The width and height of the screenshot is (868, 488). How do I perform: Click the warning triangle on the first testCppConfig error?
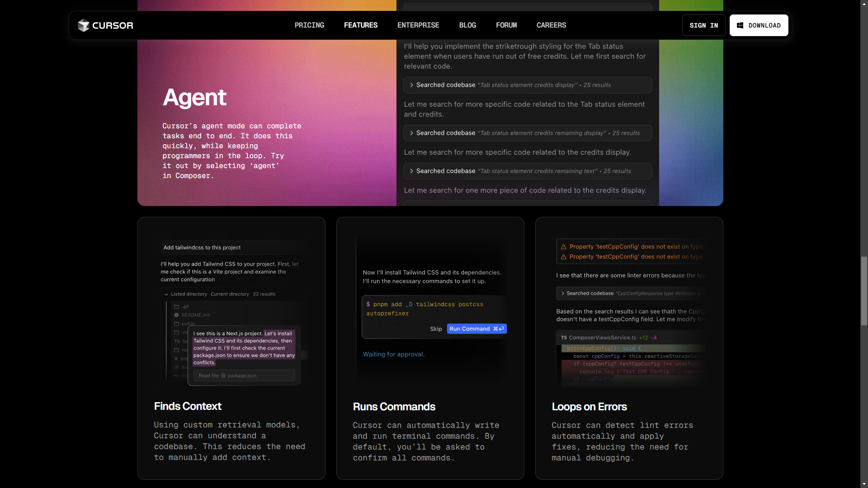(x=564, y=247)
